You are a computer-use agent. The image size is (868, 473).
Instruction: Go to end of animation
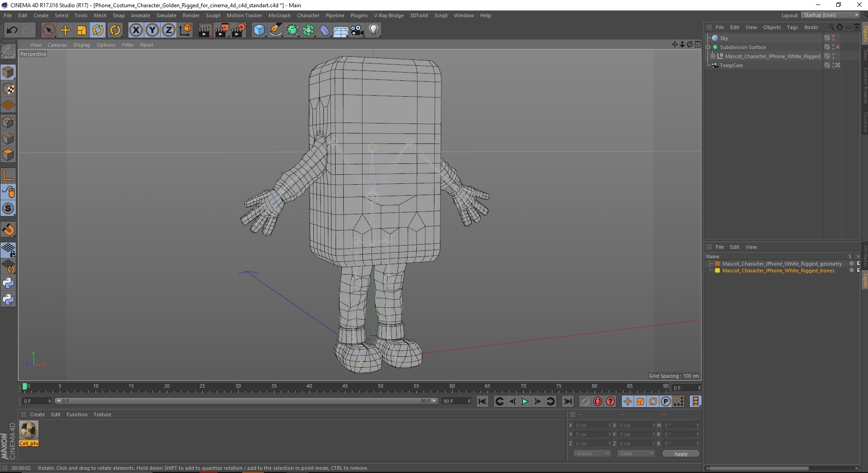pos(567,401)
